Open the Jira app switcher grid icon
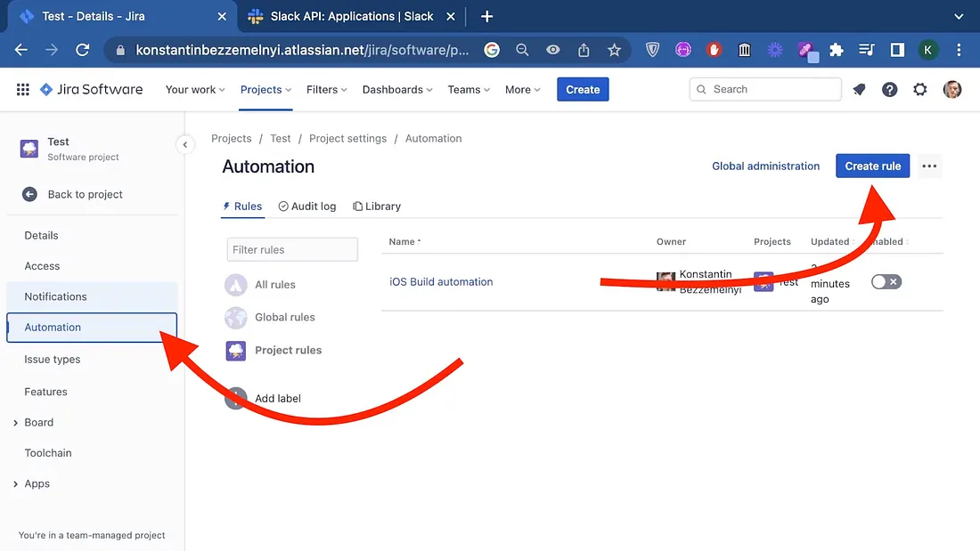Image resolution: width=980 pixels, height=551 pixels. tap(22, 89)
